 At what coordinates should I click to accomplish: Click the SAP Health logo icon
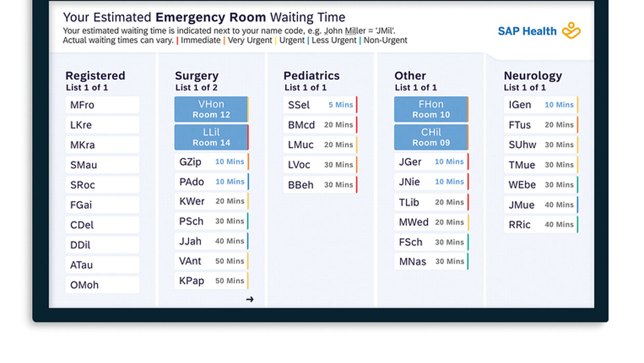point(571,31)
